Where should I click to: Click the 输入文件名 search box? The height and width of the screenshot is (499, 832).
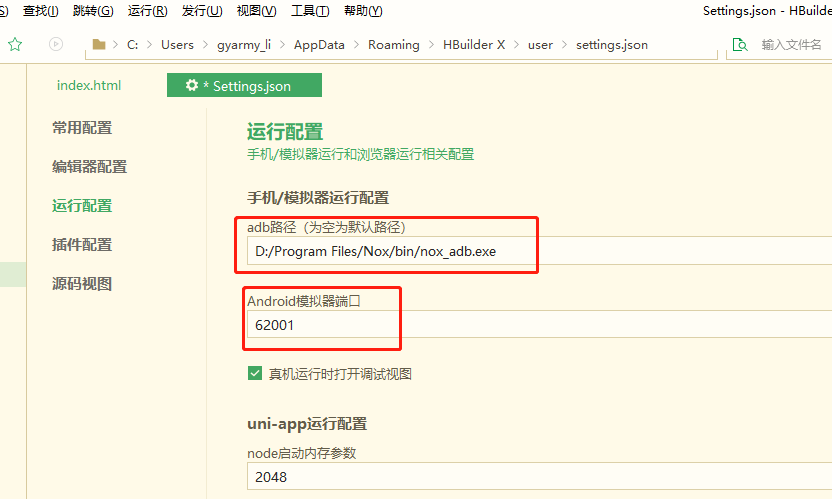click(792, 45)
